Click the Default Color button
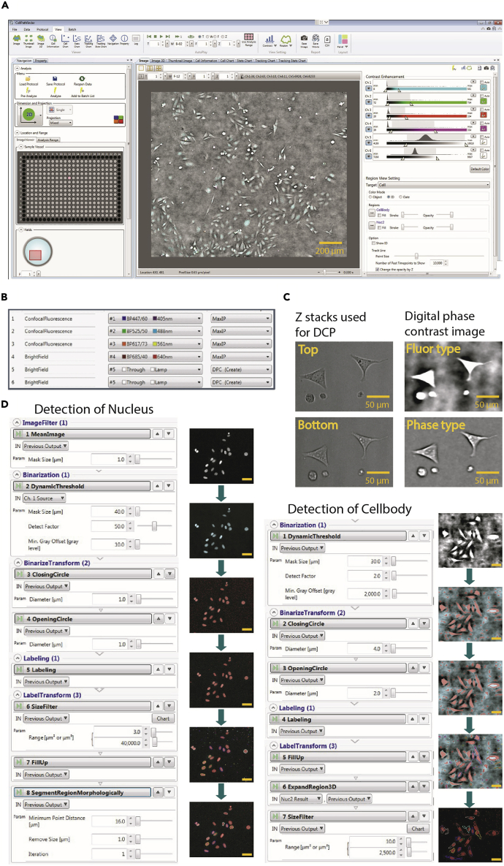Image resolution: width=504 pixels, height=866 pixels. click(479, 168)
